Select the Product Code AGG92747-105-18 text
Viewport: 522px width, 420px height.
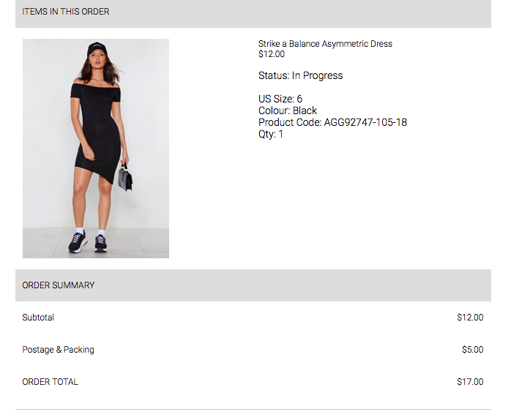(x=332, y=122)
